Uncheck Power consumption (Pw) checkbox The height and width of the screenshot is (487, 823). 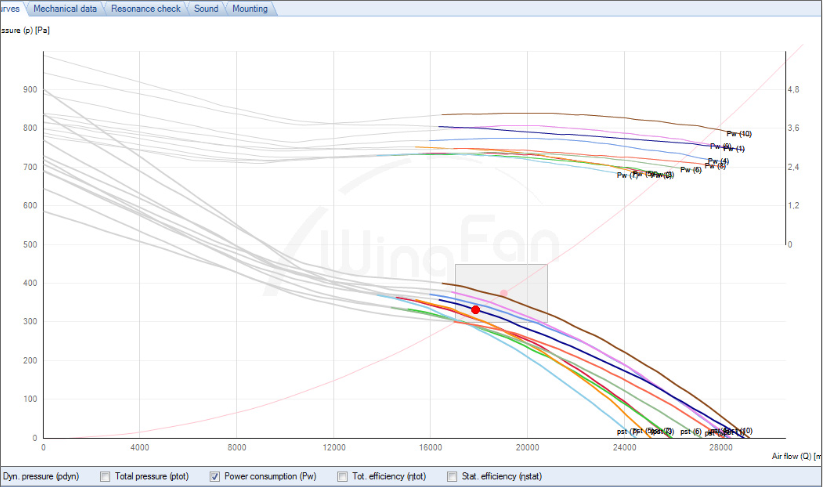[x=217, y=477]
